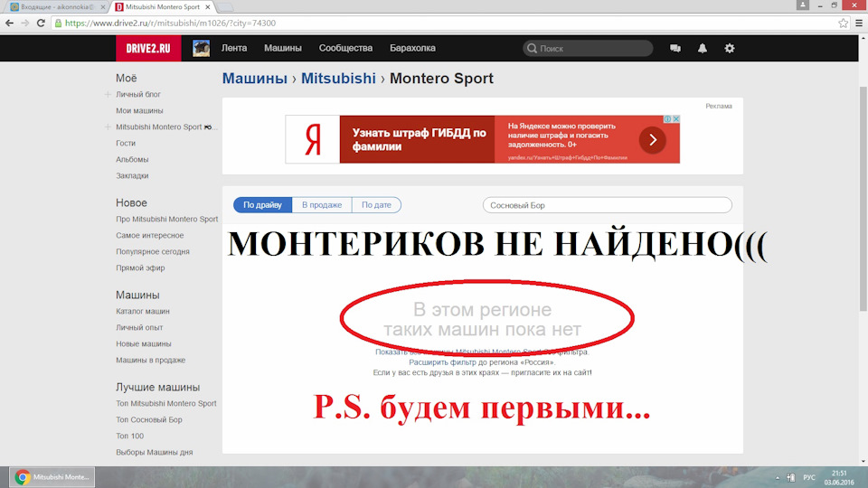The height and width of the screenshot is (488, 868).
Task: Click the AdChoices info icon on ad
Action: click(667, 119)
